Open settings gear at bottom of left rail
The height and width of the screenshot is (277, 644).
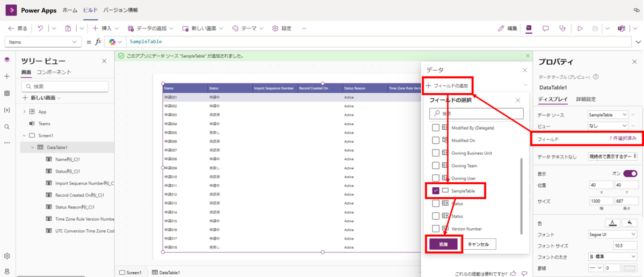(x=7, y=256)
